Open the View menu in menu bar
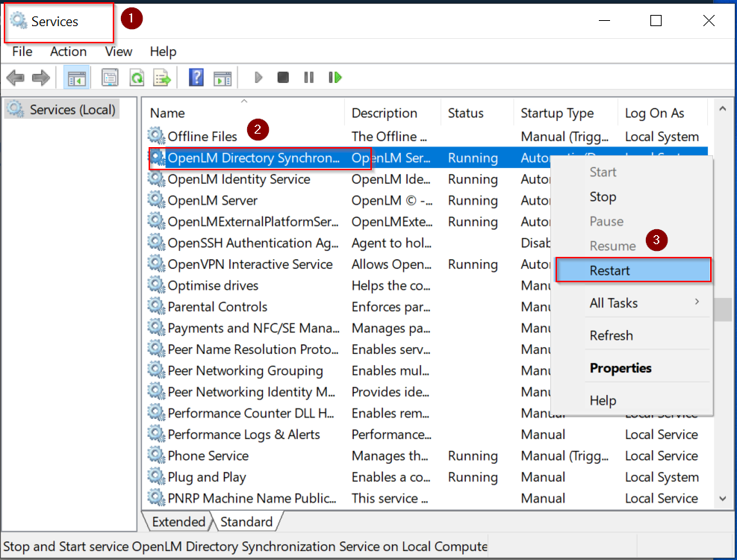This screenshot has width=737, height=560. pyautogui.click(x=118, y=52)
